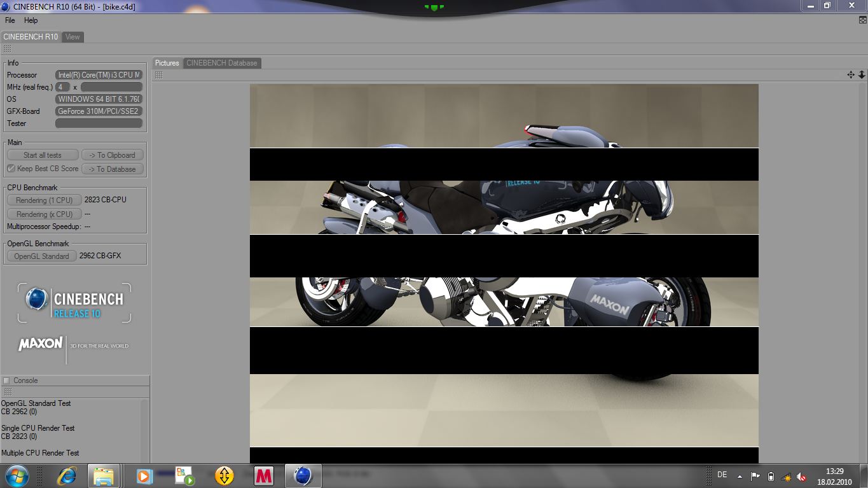This screenshot has height=488, width=868.
Task: Click the OS field showing Windows 64 Bit
Action: pos(99,99)
